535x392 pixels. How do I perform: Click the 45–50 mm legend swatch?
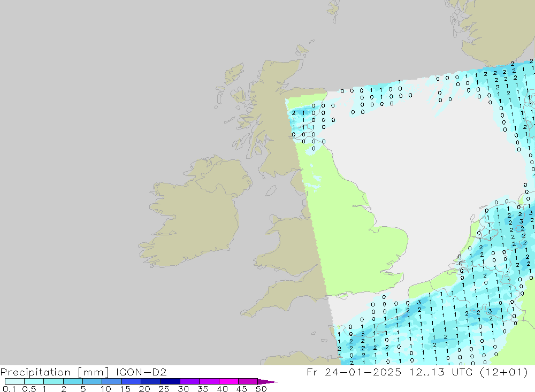248,381
